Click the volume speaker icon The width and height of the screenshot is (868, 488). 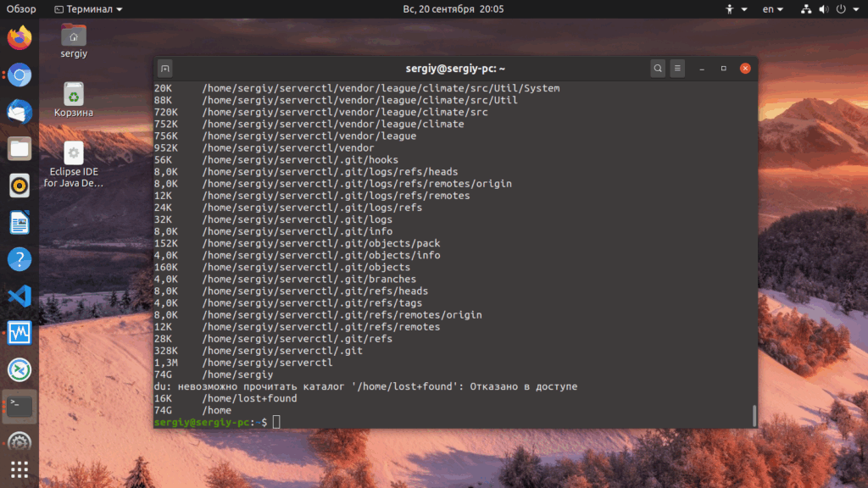pyautogui.click(x=824, y=8)
